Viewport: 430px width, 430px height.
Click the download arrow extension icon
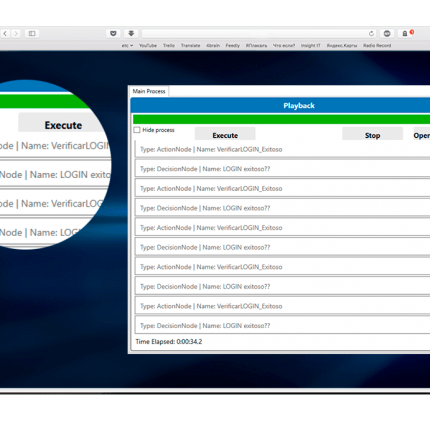131,33
